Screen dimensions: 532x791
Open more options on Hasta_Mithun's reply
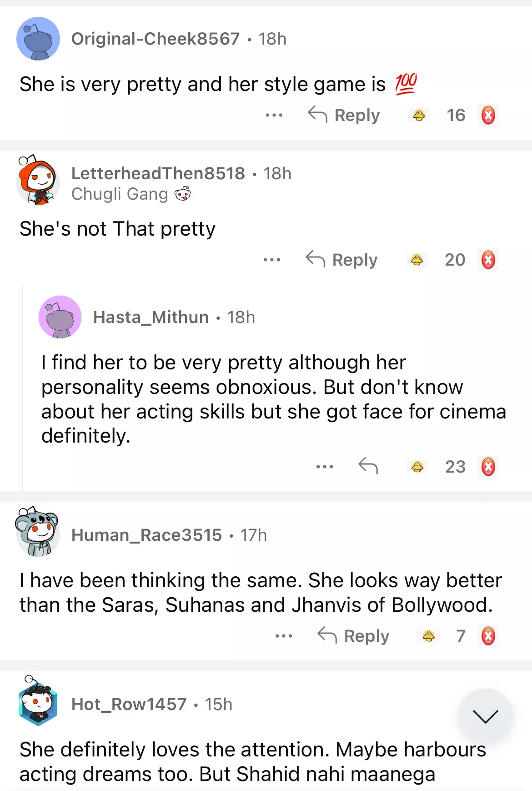pos(325,467)
